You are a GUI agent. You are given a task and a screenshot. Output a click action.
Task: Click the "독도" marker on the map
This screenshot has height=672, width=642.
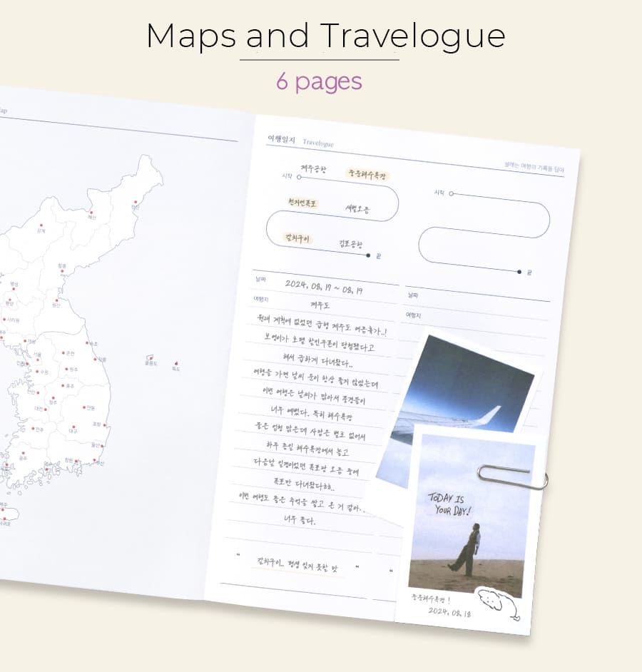pos(176,366)
